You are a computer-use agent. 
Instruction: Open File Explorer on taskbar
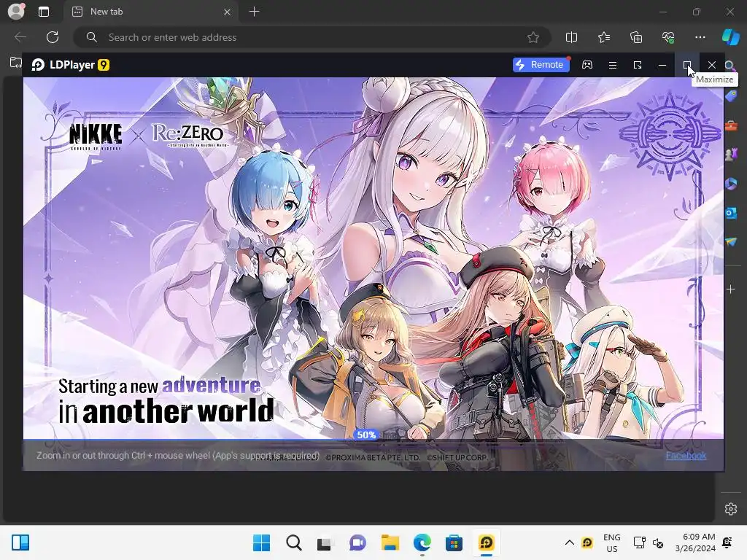tap(390, 542)
